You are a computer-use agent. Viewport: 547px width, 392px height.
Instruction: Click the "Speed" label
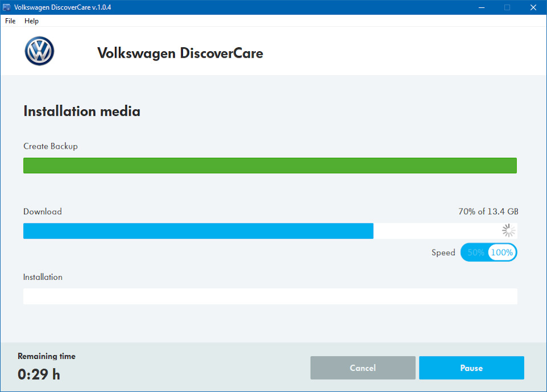[x=443, y=252]
